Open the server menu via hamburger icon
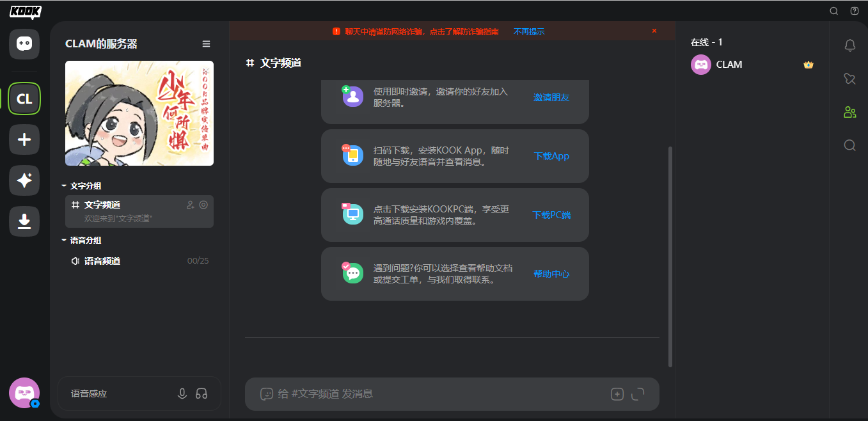The image size is (868, 421). pyautogui.click(x=206, y=44)
